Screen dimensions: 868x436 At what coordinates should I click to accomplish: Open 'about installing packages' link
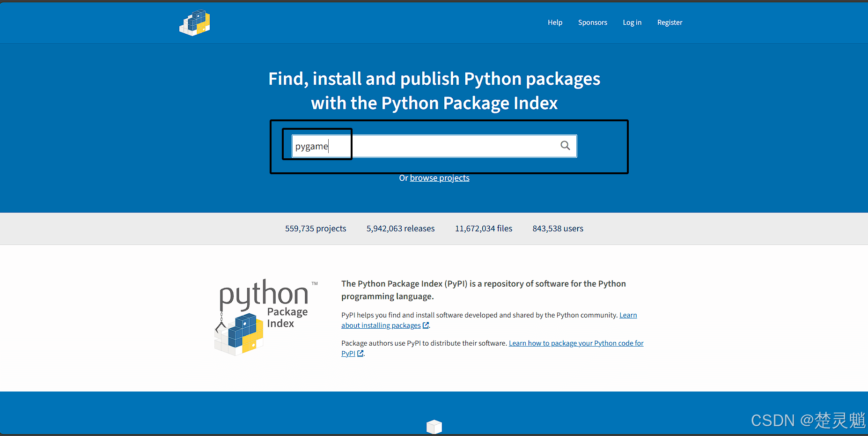(x=381, y=325)
